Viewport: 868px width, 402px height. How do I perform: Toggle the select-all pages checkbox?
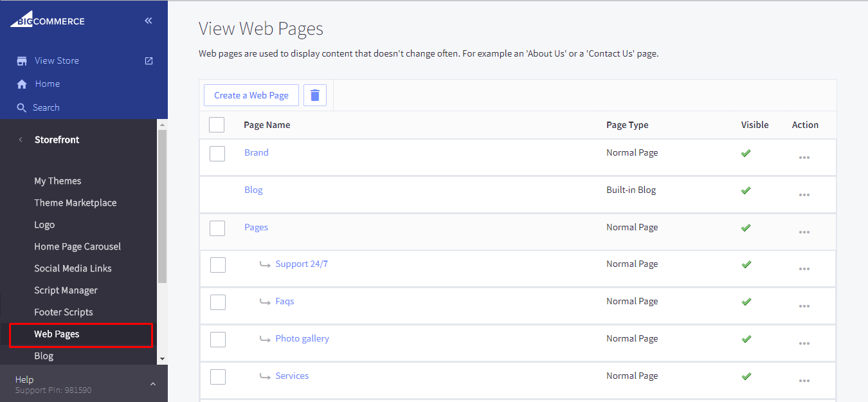click(217, 125)
